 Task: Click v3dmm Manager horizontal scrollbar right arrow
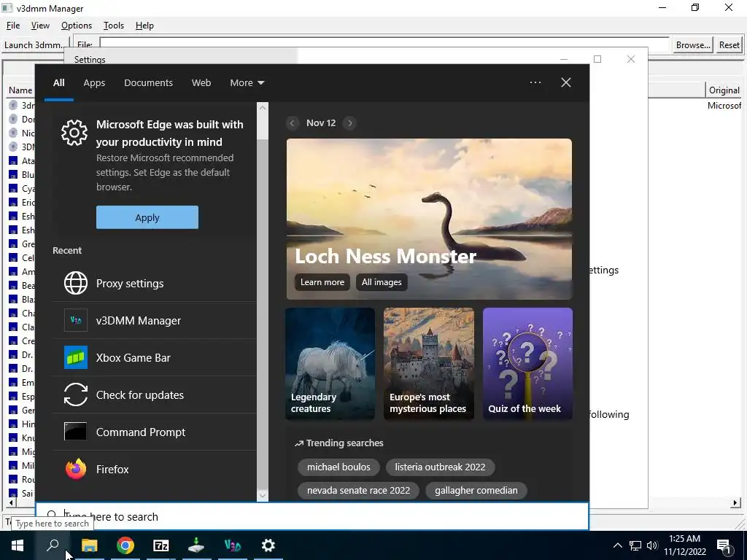(x=735, y=503)
